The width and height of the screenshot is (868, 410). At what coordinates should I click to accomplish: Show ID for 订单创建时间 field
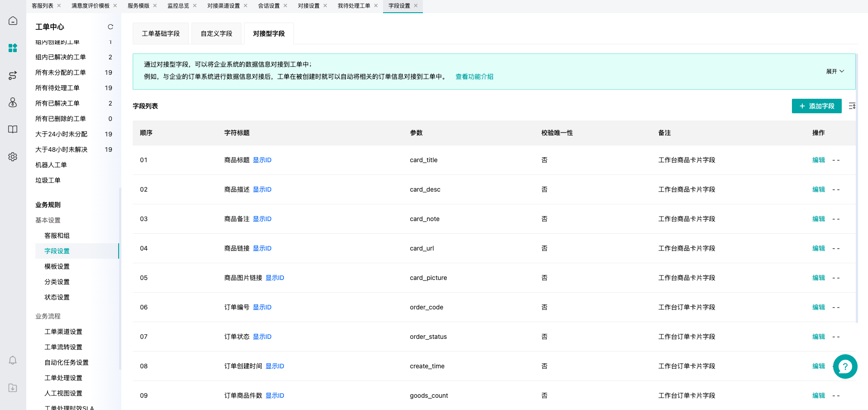tap(275, 366)
